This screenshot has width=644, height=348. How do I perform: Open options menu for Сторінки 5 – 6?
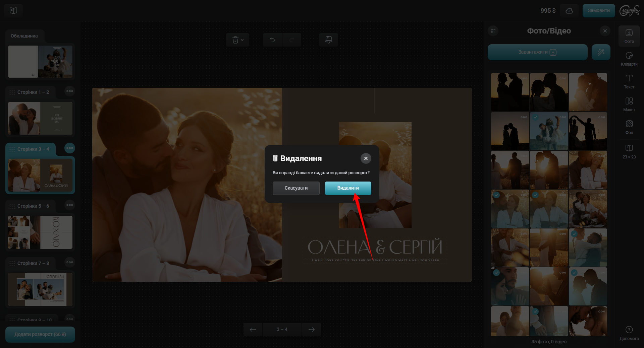click(x=70, y=205)
